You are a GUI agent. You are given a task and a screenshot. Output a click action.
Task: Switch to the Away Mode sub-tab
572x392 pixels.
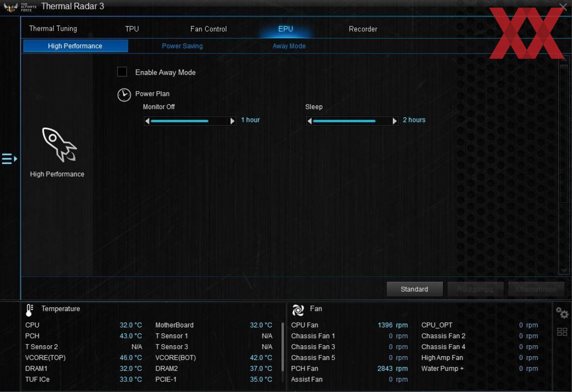(289, 46)
